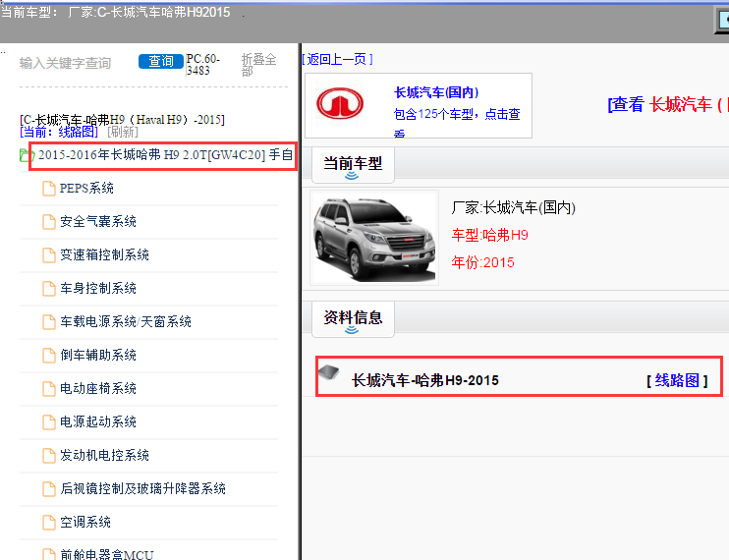Click the green open-folder icon of 2015-2016年长城哈弗
This screenshot has width=729, height=560.
click(x=25, y=155)
